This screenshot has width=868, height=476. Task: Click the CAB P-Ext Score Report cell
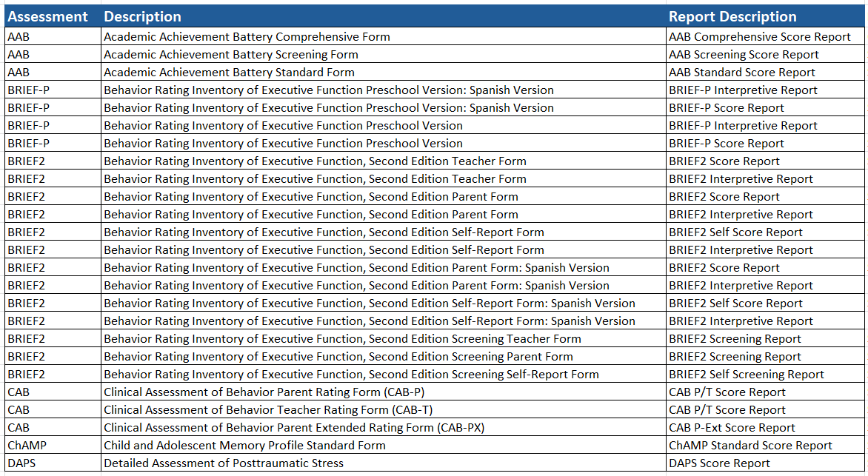(x=765, y=427)
